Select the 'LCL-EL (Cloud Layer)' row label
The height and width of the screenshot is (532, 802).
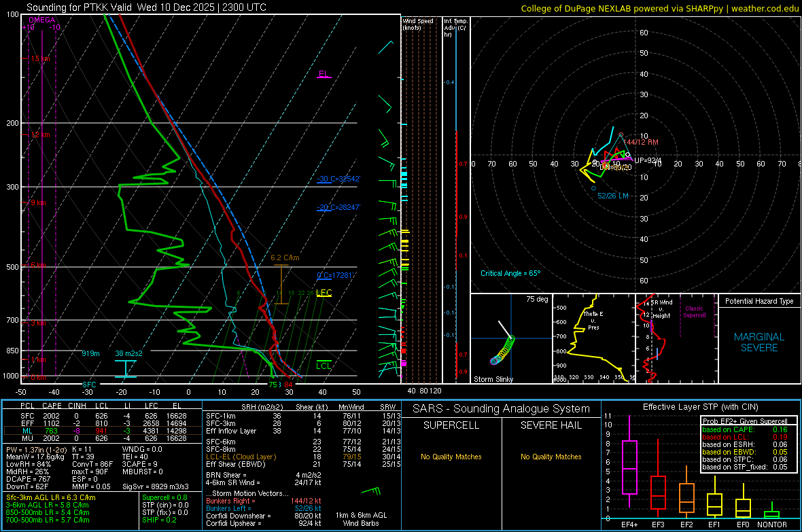pos(241,457)
